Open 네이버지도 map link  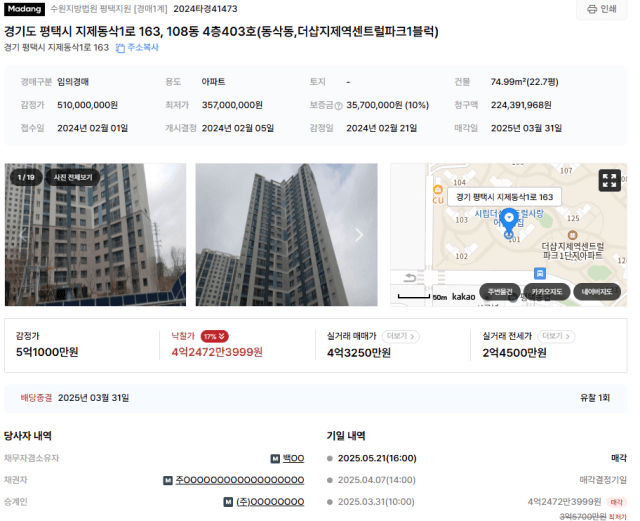point(597,292)
